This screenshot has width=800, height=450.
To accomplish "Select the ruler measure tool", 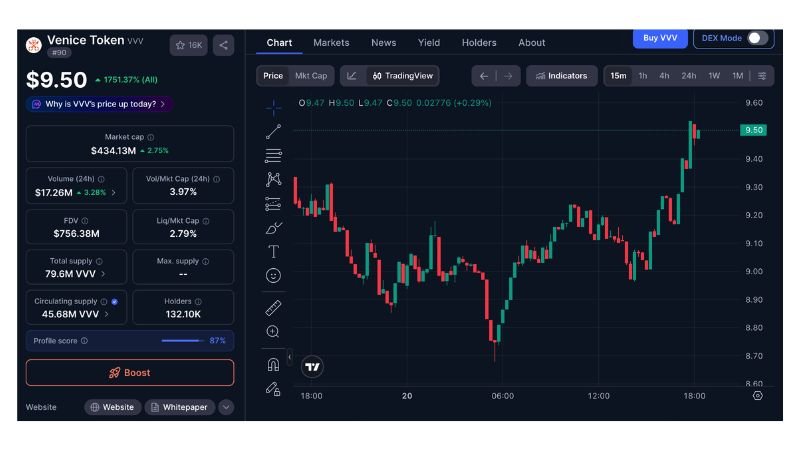I will click(x=273, y=308).
